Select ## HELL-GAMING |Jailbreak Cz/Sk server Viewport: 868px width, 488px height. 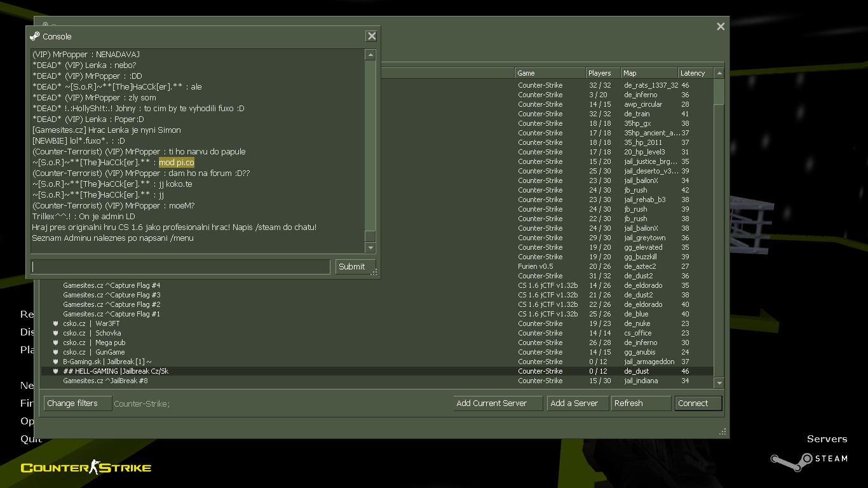377,371
